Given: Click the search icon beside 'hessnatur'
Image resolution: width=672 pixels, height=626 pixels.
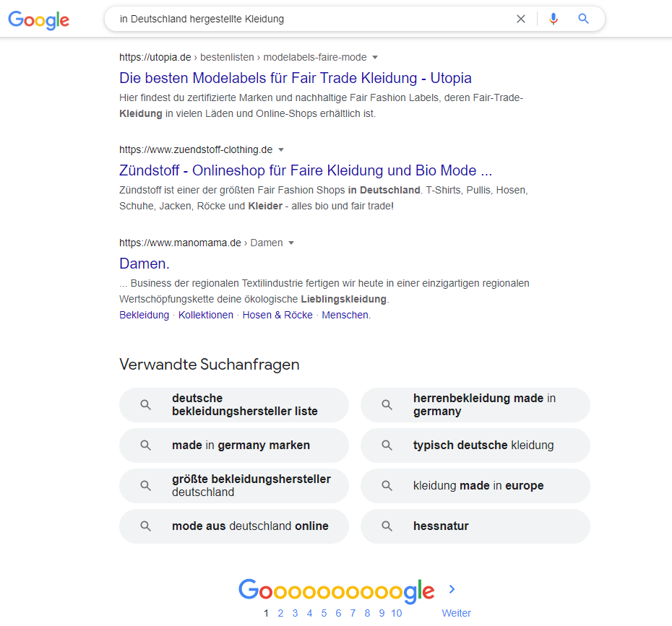Looking at the screenshot, I should (388, 526).
